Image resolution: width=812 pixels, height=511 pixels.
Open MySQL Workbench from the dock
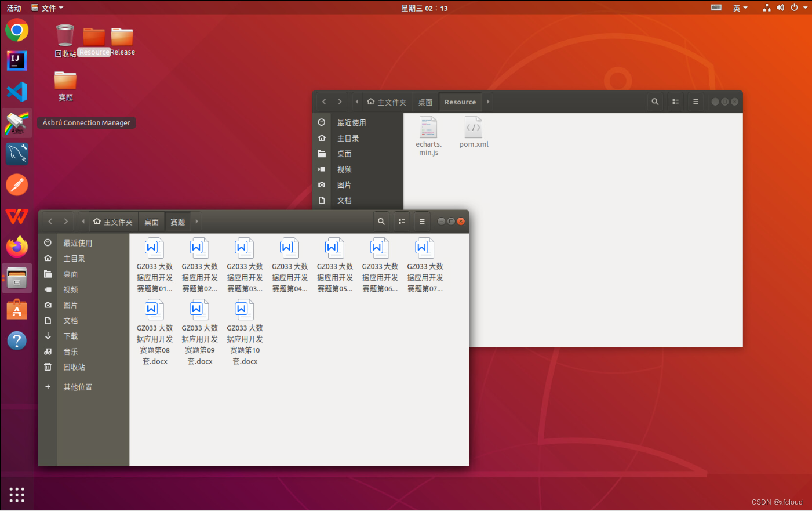coord(17,154)
